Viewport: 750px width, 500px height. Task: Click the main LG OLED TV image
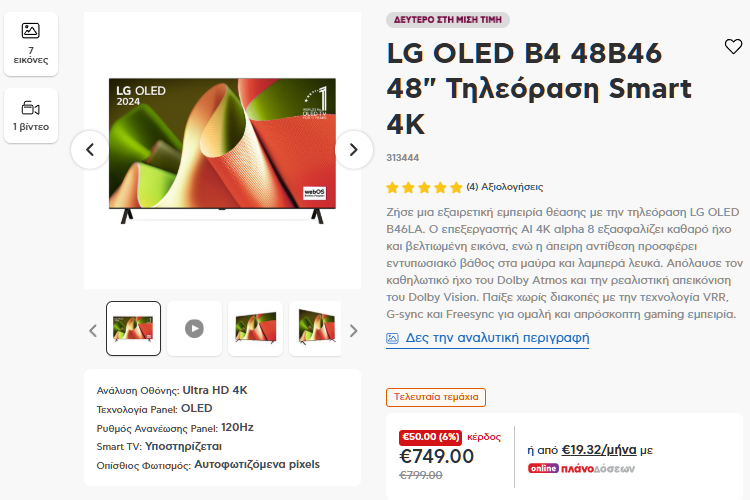click(217, 148)
